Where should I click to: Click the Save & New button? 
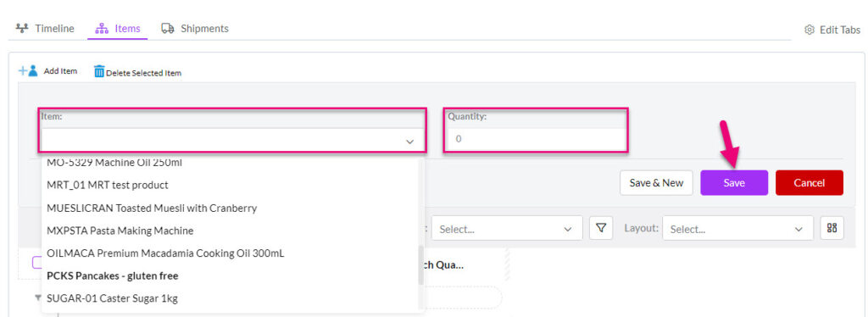point(657,182)
